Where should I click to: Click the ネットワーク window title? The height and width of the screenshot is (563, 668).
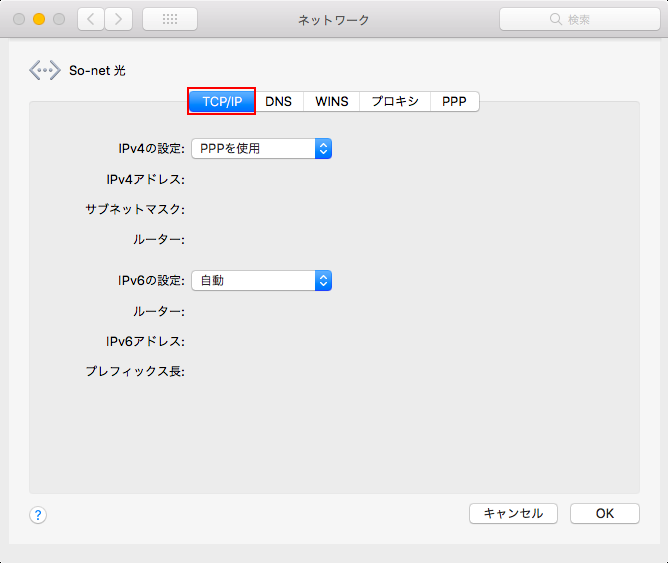pyautogui.click(x=333, y=19)
